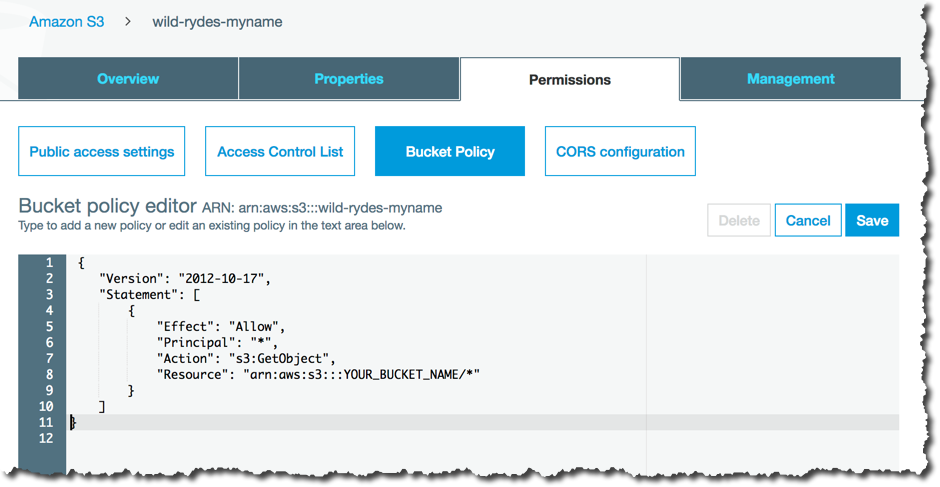Click the opening brace on line 4
This screenshot has height=487, width=940.
pyautogui.click(x=131, y=310)
